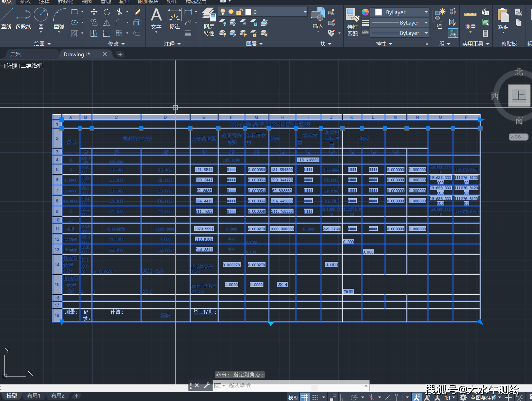Select the 模型 (Model) tab
The width and height of the screenshot is (532, 401).
click(12, 396)
